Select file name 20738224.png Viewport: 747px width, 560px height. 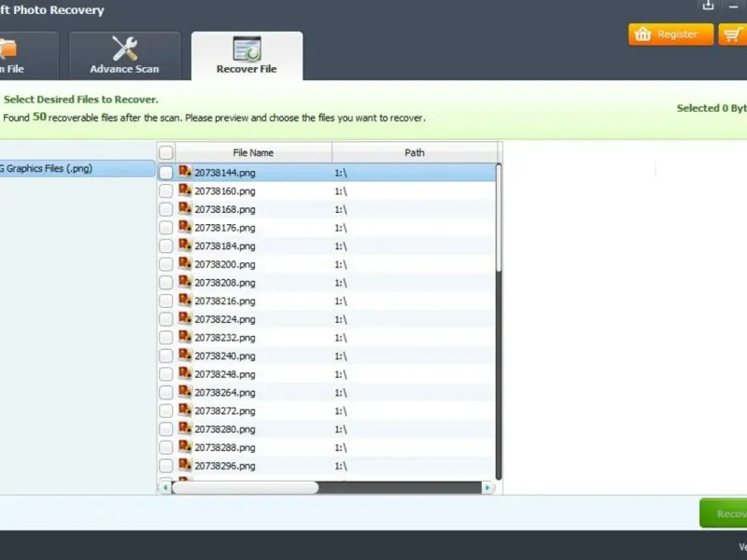(x=225, y=319)
